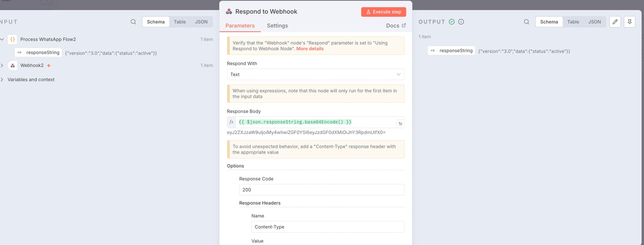The height and width of the screenshot is (245, 644).
Task: Open the More details link
Action: coord(310,49)
